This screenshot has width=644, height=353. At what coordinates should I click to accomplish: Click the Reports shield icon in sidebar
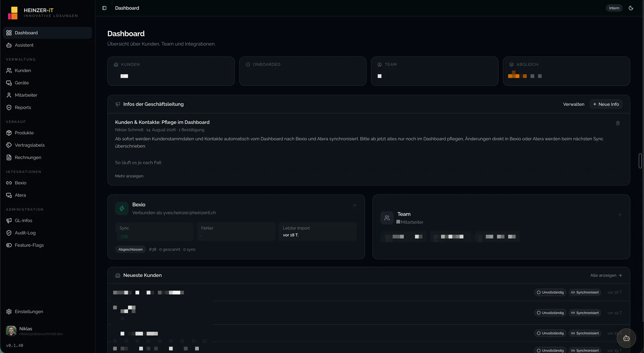[9, 107]
